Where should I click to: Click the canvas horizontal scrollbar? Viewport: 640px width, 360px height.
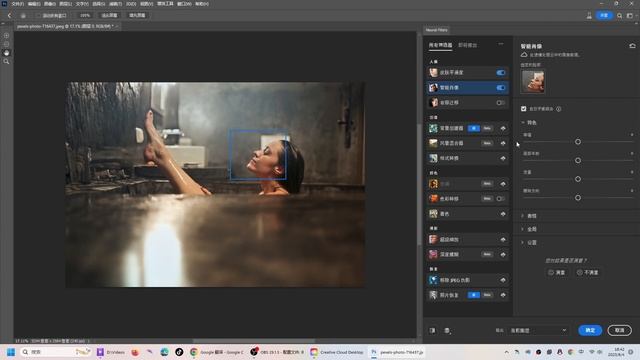253,341
